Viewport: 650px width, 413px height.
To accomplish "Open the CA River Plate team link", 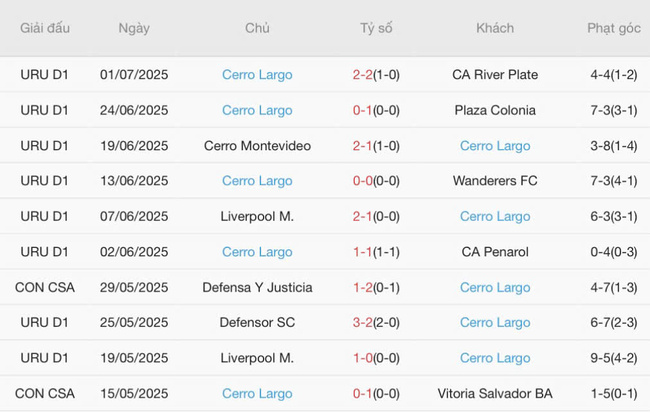I will (495, 75).
